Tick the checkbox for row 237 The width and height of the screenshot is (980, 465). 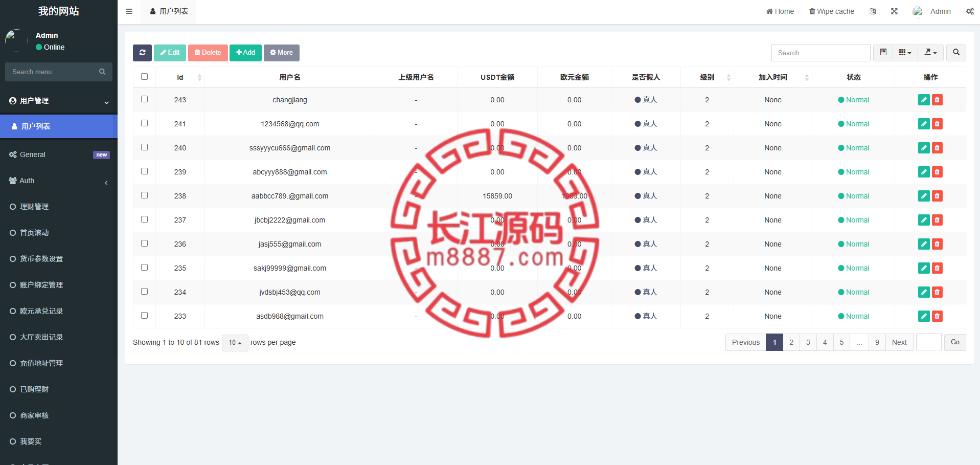[144, 219]
